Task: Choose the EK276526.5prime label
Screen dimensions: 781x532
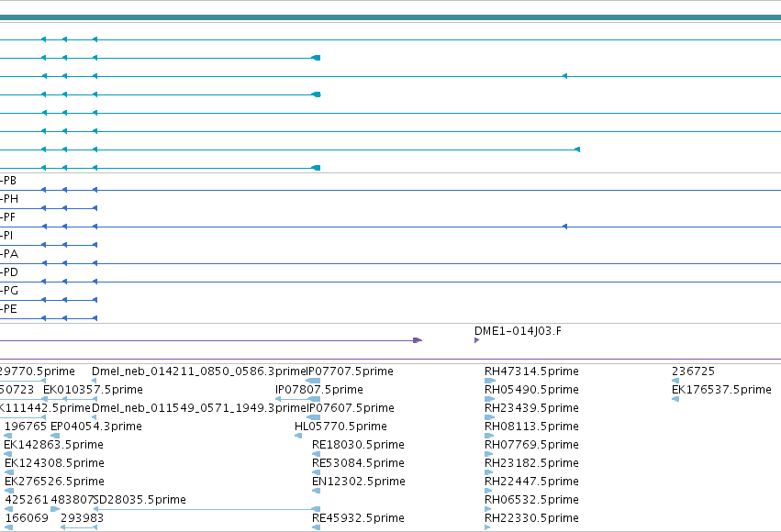Action: (54, 482)
